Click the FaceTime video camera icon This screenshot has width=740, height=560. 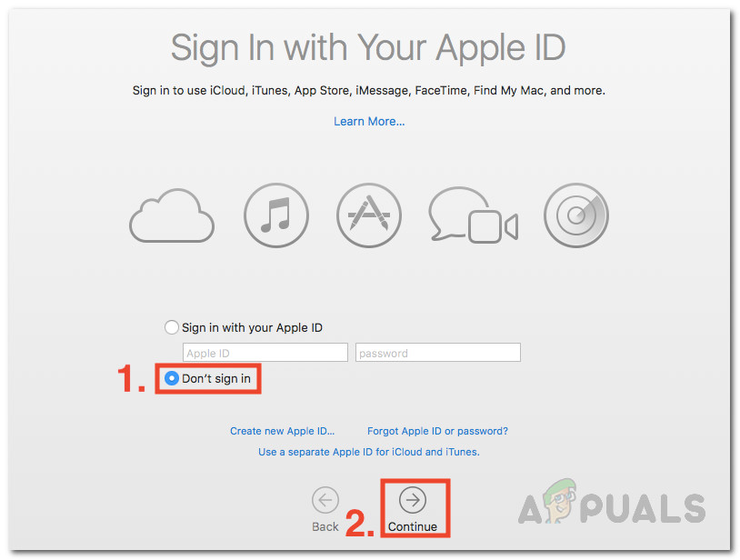pos(493,226)
